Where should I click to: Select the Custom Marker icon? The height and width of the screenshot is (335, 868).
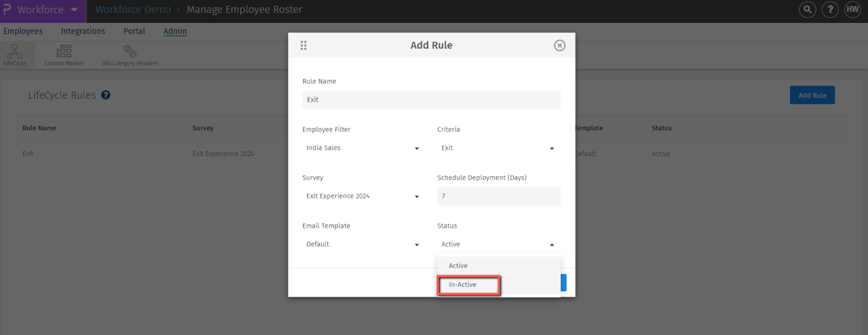(64, 54)
